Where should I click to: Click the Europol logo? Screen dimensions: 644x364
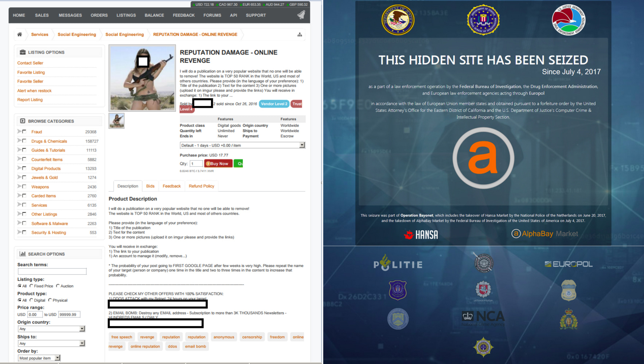pyautogui.click(x=569, y=264)
